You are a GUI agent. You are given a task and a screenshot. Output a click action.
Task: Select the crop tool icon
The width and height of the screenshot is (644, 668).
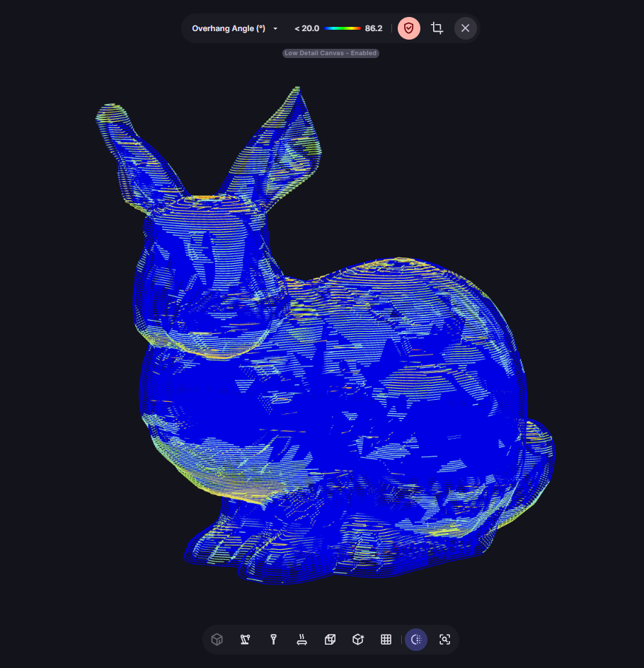pyautogui.click(x=437, y=28)
